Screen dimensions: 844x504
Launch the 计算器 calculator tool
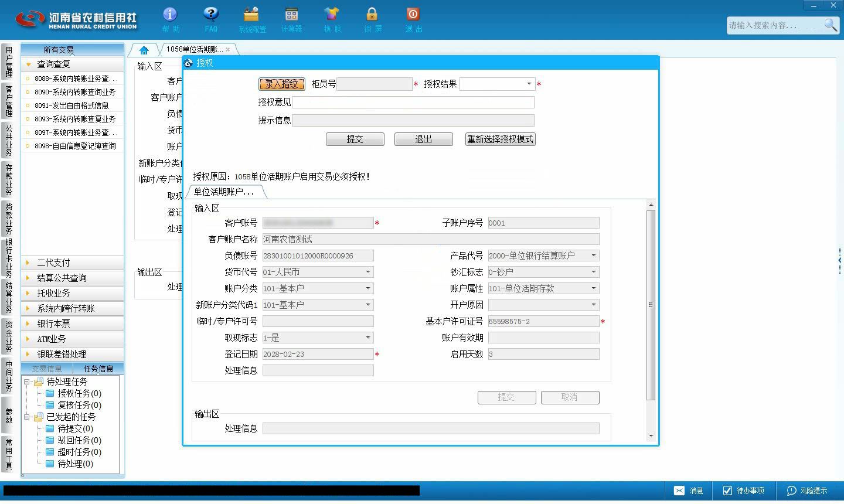291,19
